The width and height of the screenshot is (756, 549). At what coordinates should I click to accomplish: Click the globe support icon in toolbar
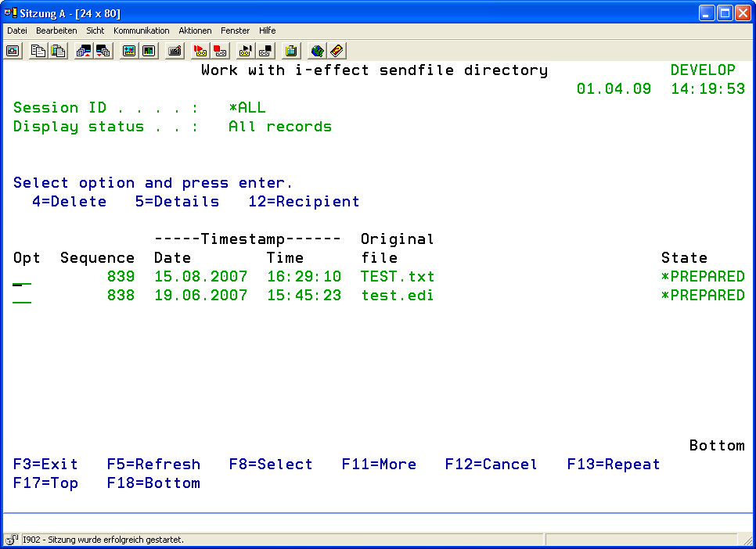pos(317,51)
